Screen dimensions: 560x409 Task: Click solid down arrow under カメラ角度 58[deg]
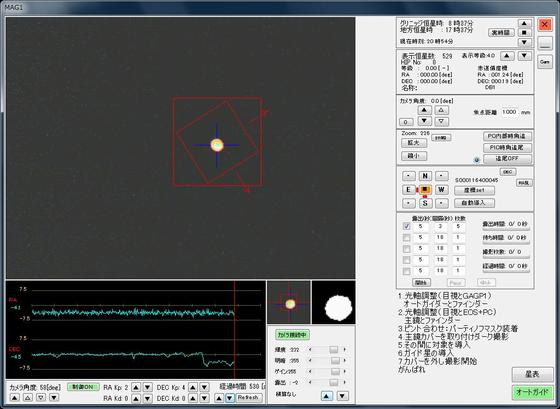(54, 397)
